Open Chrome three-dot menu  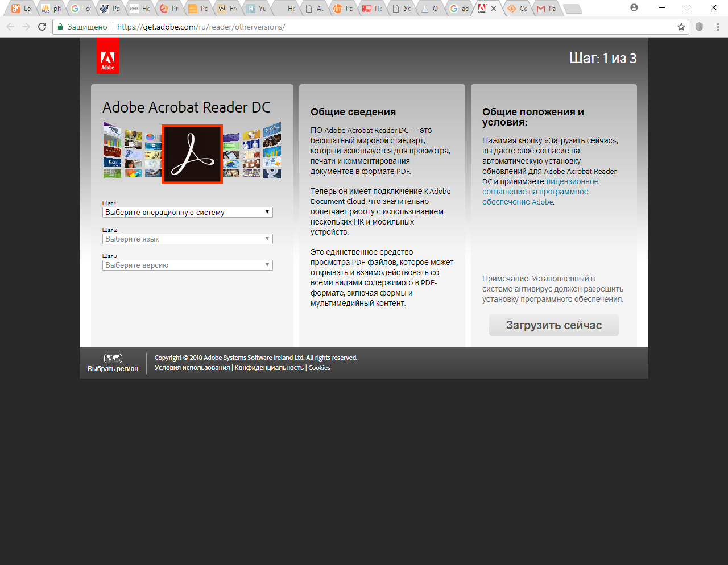[x=718, y=27]
